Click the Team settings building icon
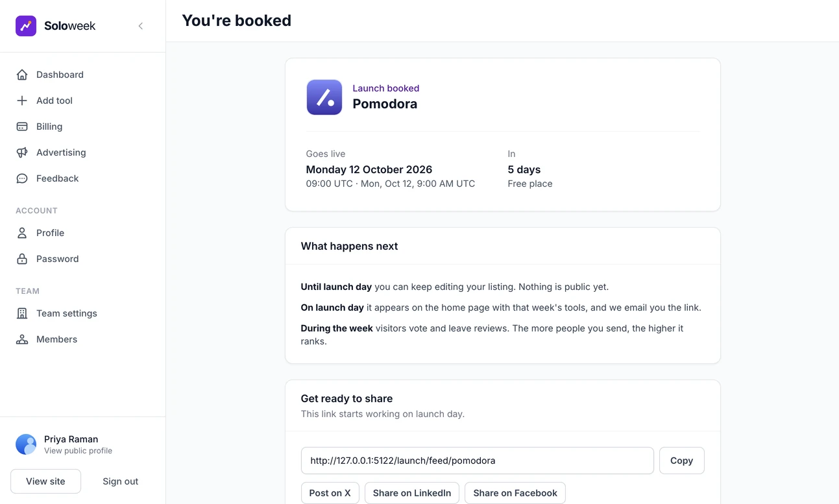 22,313
